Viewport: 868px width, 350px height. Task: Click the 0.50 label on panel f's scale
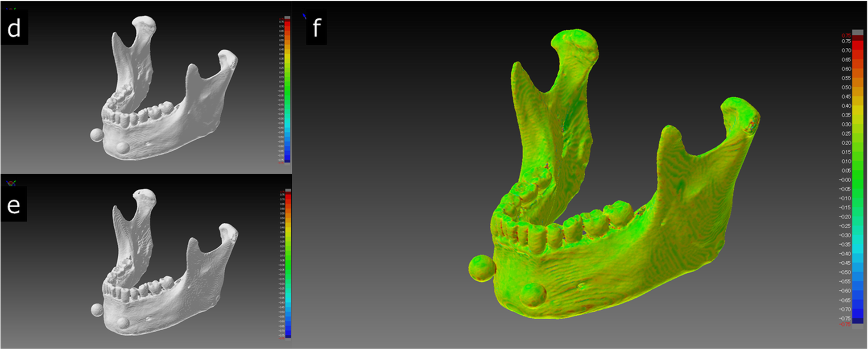click(846, 87)
